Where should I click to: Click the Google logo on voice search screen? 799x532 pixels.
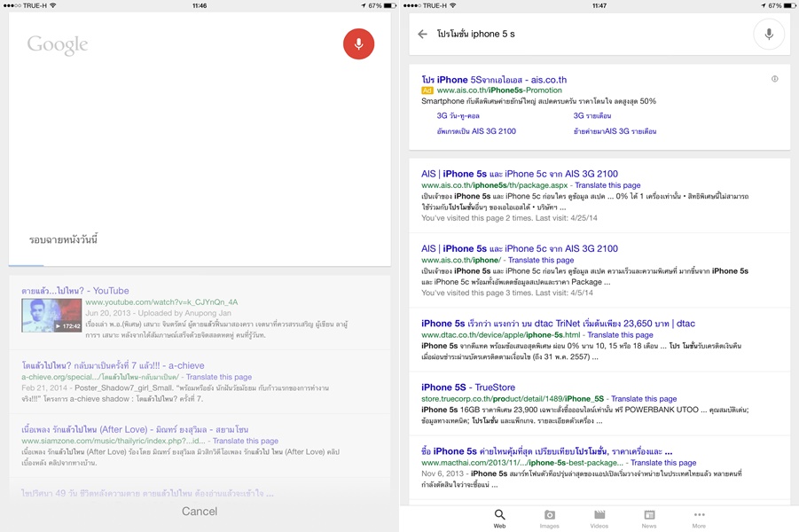tap(58, 44)
